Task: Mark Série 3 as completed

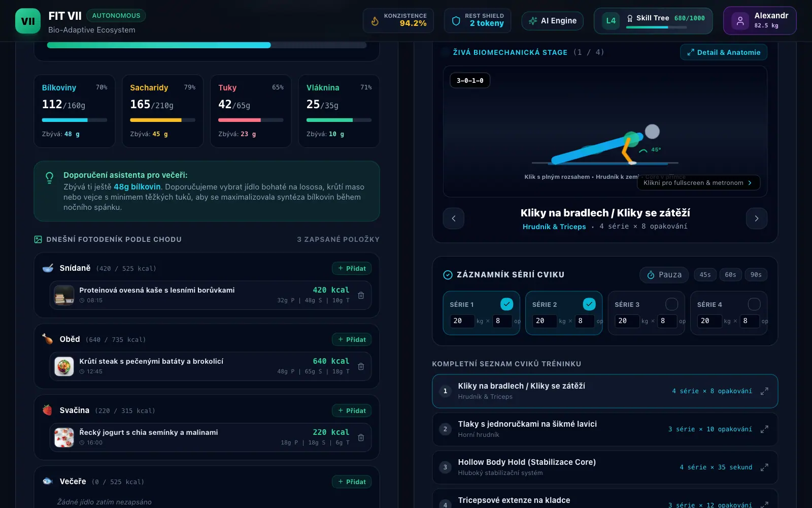Action: click(672, 304)
